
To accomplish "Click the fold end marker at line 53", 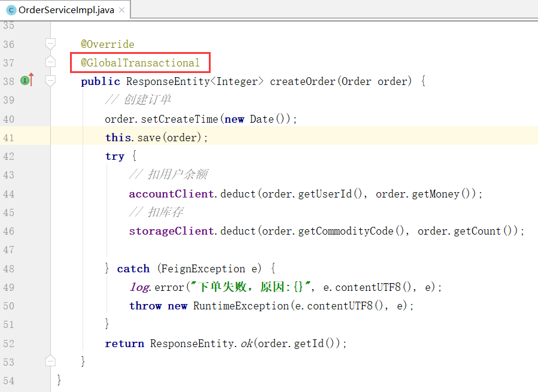I will (50, 360).
